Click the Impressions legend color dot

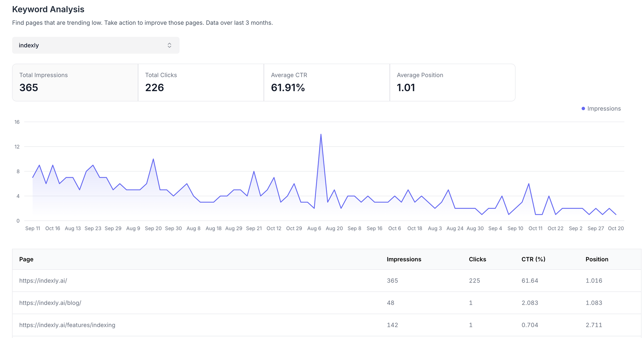point(583,109)
